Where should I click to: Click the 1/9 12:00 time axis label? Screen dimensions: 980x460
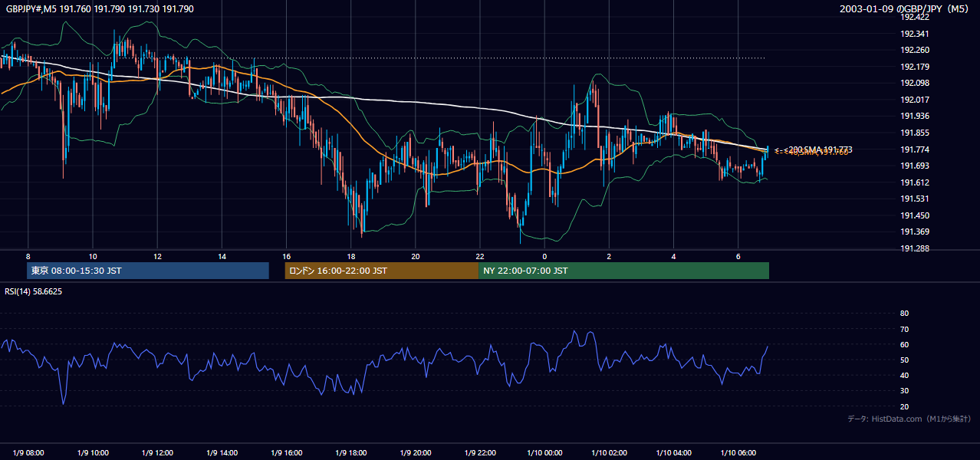click(157, 452)
